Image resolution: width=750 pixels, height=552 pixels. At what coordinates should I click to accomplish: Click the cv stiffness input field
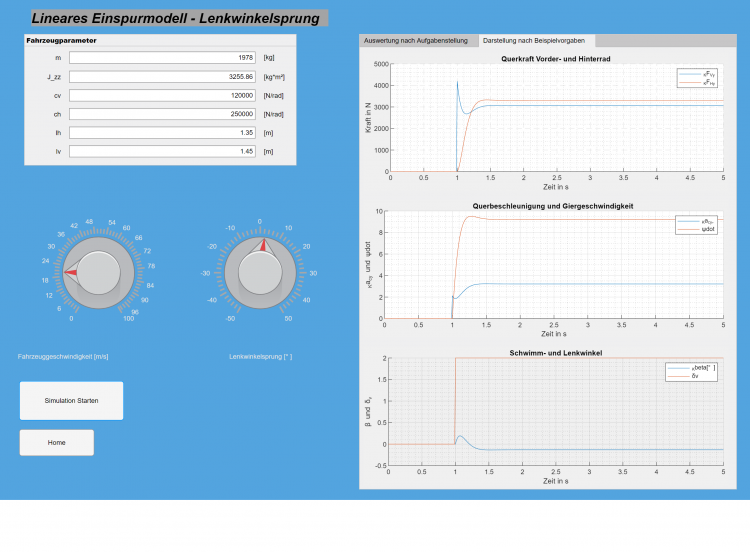[x=162, y=95]
